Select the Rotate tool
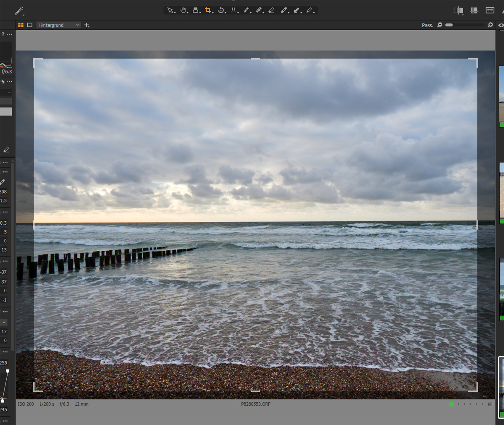 (221, 10)
